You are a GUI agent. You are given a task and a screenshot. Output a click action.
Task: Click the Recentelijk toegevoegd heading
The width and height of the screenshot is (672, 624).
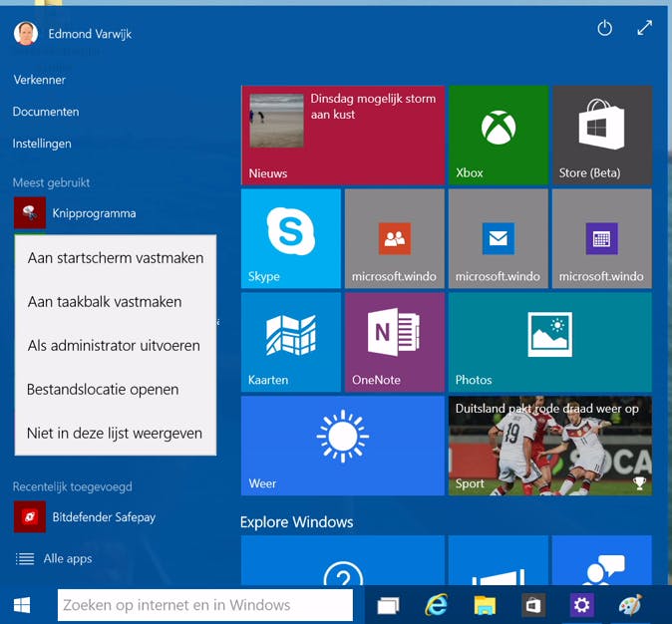pyautogui.click(x=73, y=486)
